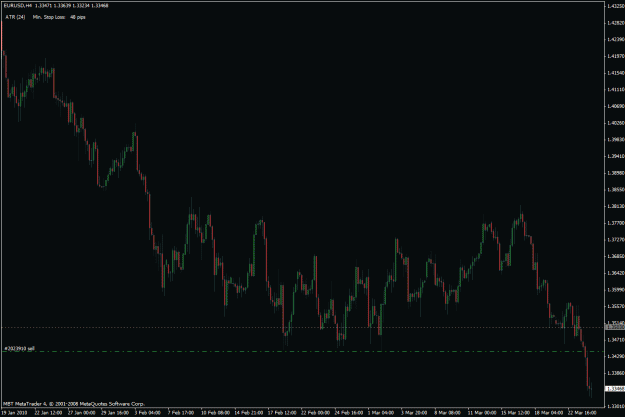Click the ATR (24) indicator label
The width and height of the screenshot is (625, 417).
15,17
